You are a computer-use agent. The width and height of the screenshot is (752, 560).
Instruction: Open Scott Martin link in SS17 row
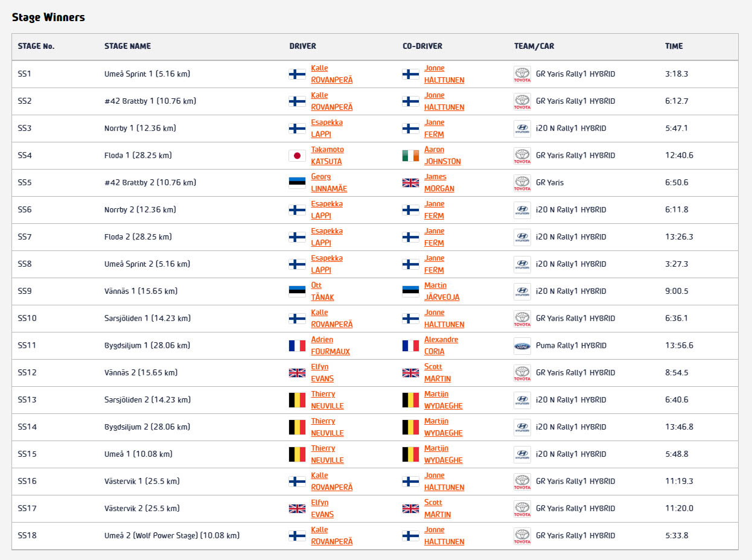(x=438, y=509)
